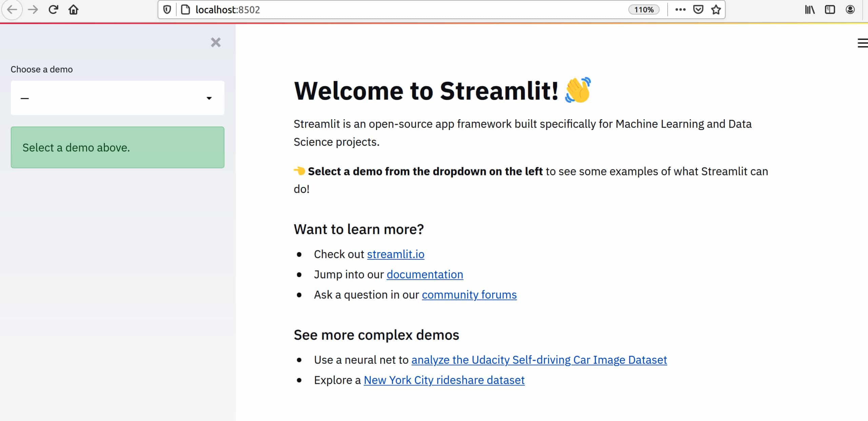Open the streamlit.io link
This screenshot has height=421, width=868.
tap(395, 254)
